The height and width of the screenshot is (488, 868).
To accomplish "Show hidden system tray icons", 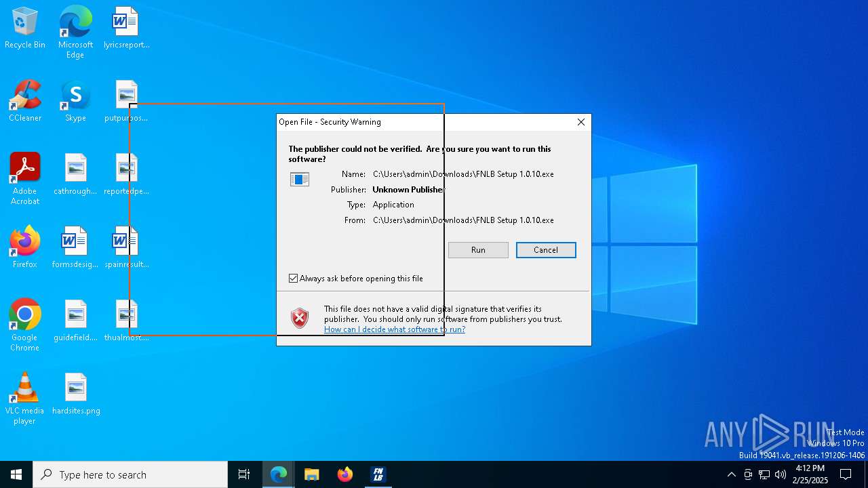I will click(731, 474).
